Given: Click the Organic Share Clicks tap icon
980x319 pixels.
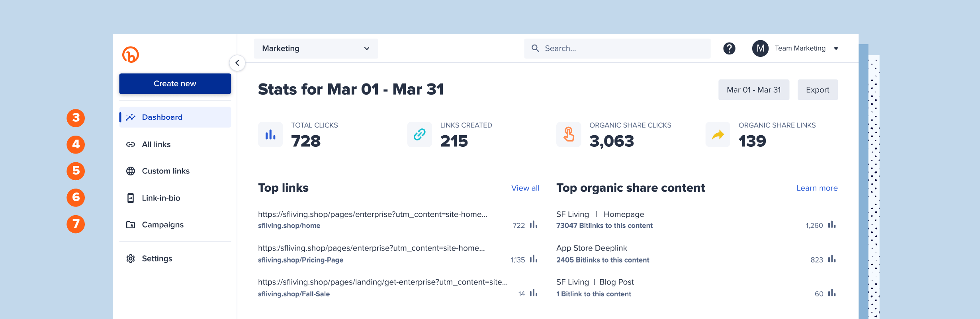Looking at the screenshot, I should (x=569, y=135).
